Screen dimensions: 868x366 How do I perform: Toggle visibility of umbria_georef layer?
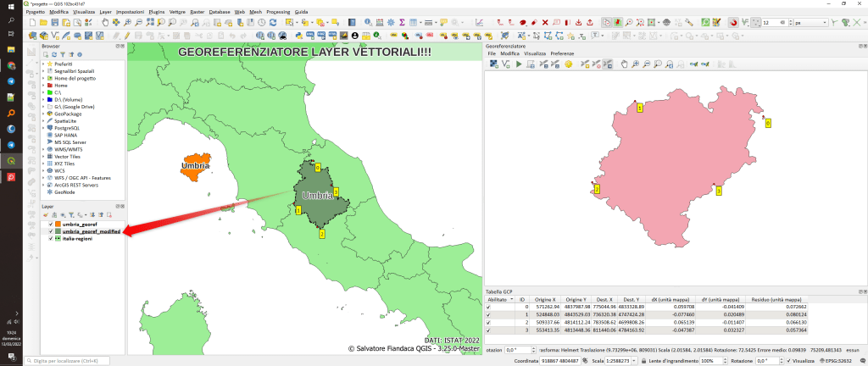(51, 224)
